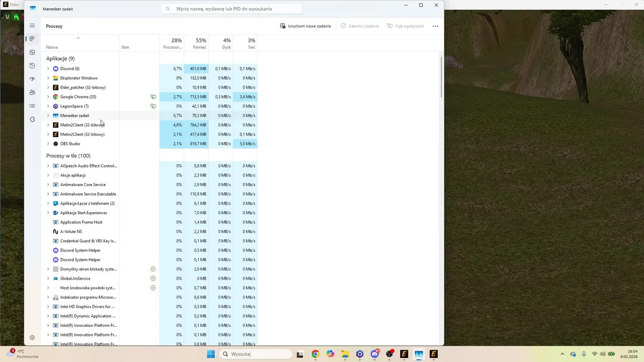The width and height of the screenshot is (644, 362).
Task: Click the Tryb wydajności button
Action: click(406, 26)
